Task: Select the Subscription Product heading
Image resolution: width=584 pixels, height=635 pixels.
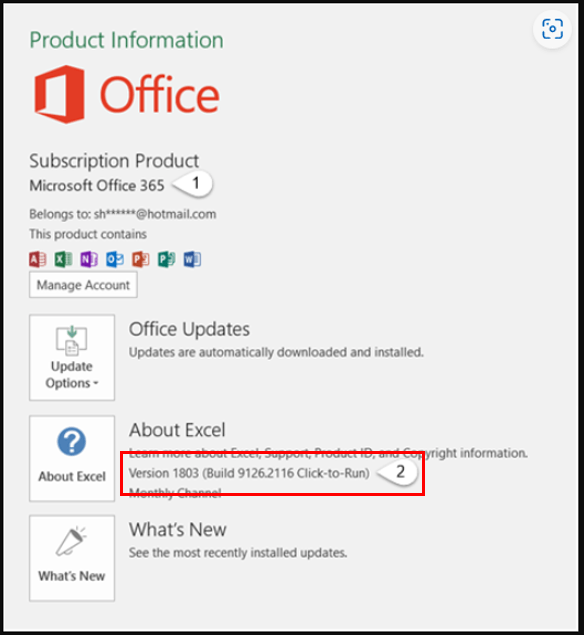Action: [x=114, y=161]
